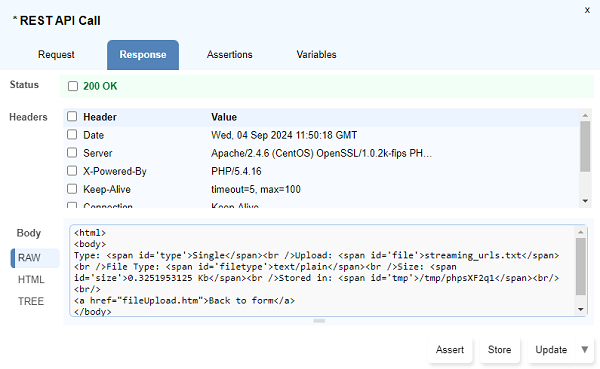This screenshot has height=369, width=600.
Task: Click the body scroll down arrow
Action: coord(580,309)
